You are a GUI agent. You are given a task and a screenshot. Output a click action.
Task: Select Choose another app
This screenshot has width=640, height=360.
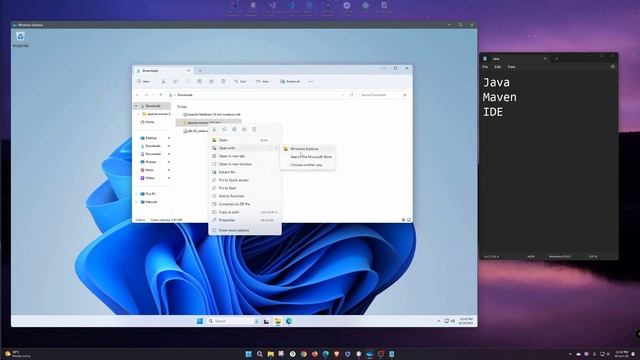click(308, 165)
